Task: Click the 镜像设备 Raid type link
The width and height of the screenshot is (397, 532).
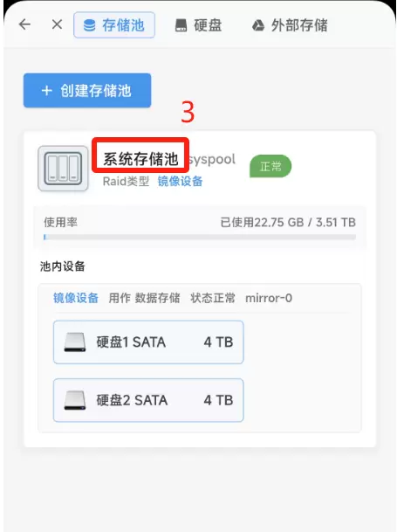Action: pyautogui.click(x=180, y=181)
